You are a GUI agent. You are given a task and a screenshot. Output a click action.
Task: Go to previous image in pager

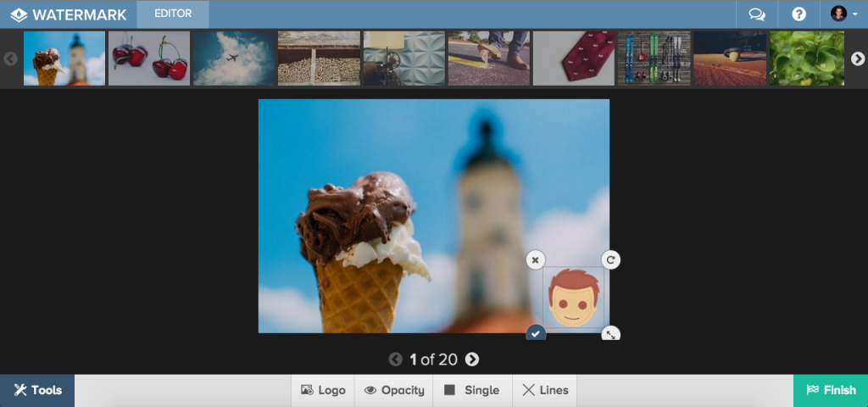[x=395, y=360]
